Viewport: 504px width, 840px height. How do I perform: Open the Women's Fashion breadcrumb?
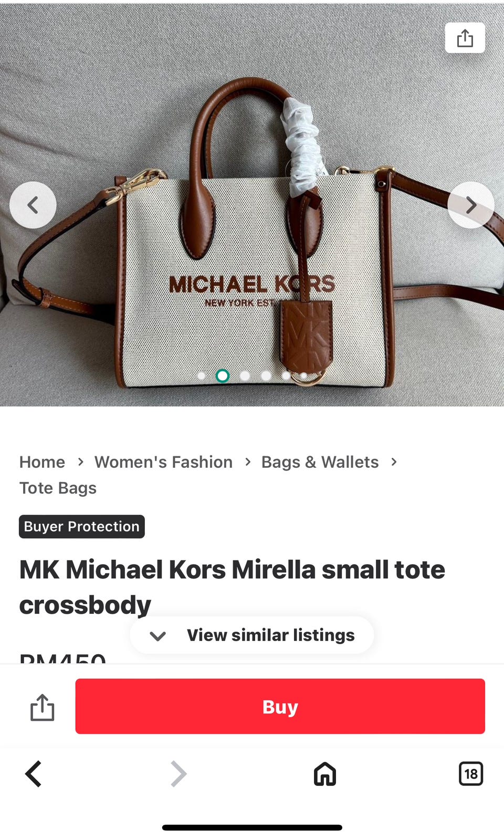(x=163, y=462)
